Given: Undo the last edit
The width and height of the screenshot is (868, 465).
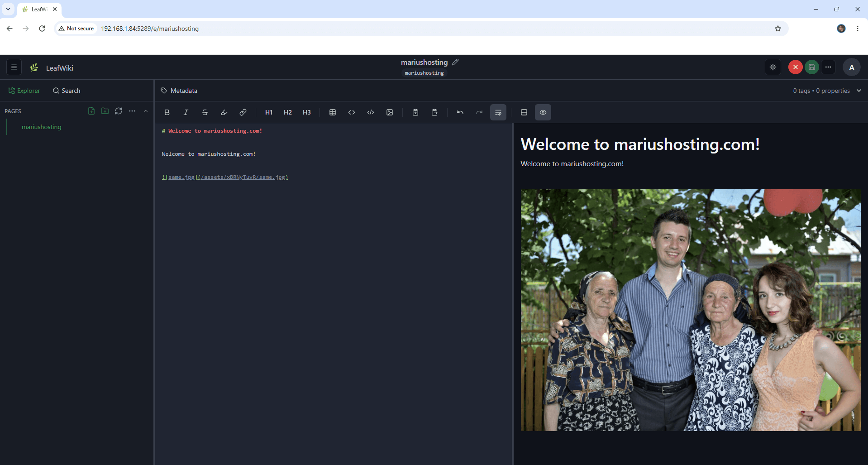Looking at the screenshot, I should pyautogui.click(x=460, y=112).
